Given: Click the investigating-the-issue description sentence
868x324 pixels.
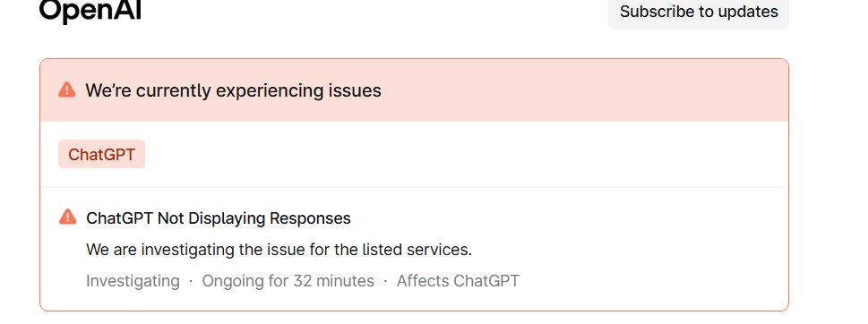Looking at the screenshot, I should 279,250.
